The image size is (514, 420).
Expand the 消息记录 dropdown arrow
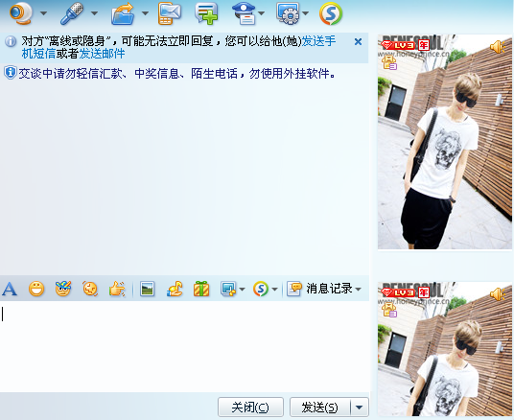pos(359,290)
